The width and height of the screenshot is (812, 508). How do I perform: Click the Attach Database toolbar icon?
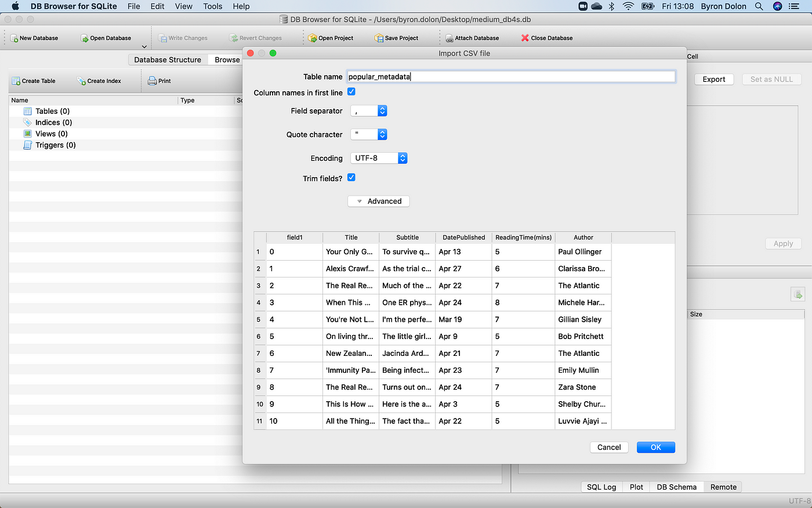pyautogui.click(x=449, y=38)
